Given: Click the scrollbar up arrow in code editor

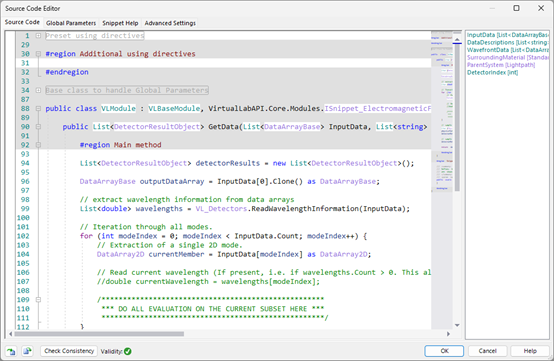Looking at the screenshot, I should [457, 39].
